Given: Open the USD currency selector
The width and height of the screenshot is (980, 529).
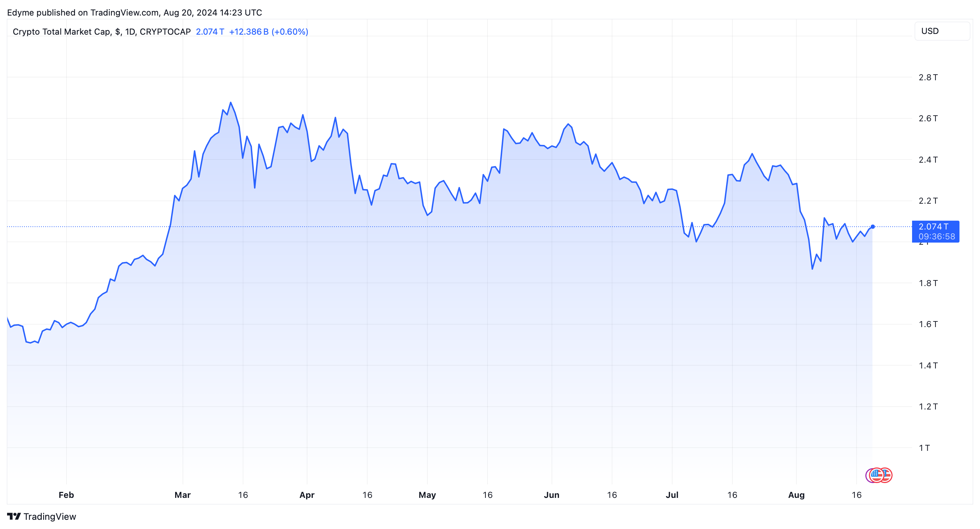Looking at the screenshot, I should coord(942,31).
